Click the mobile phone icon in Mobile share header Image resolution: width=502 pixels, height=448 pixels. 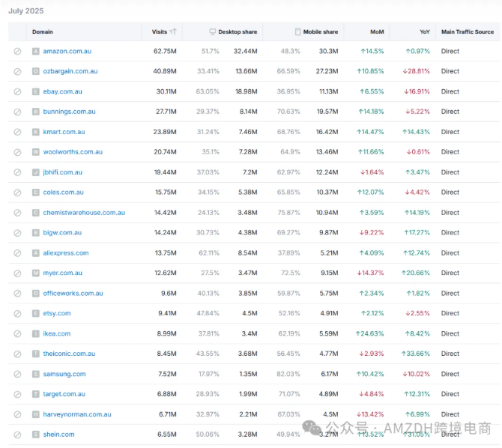[297, 31]
